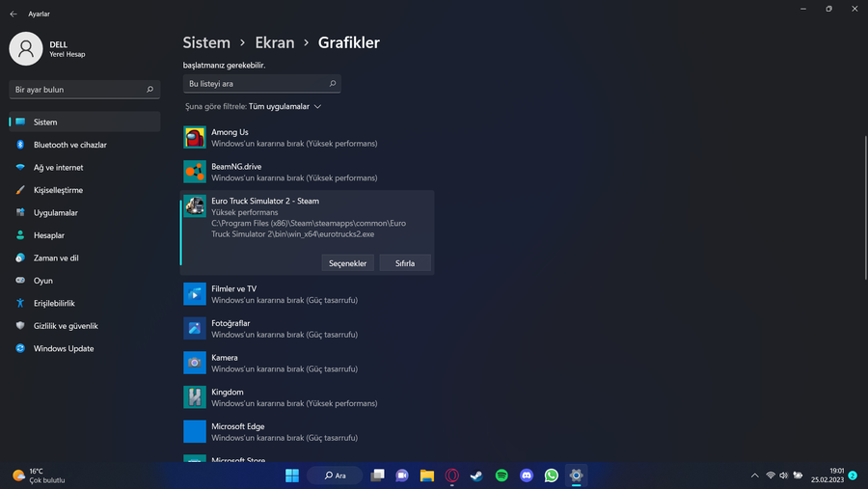Open the weather widget showing 16°C
The height and width of the screenshot is (489, 868).
(x=39, y=475)
